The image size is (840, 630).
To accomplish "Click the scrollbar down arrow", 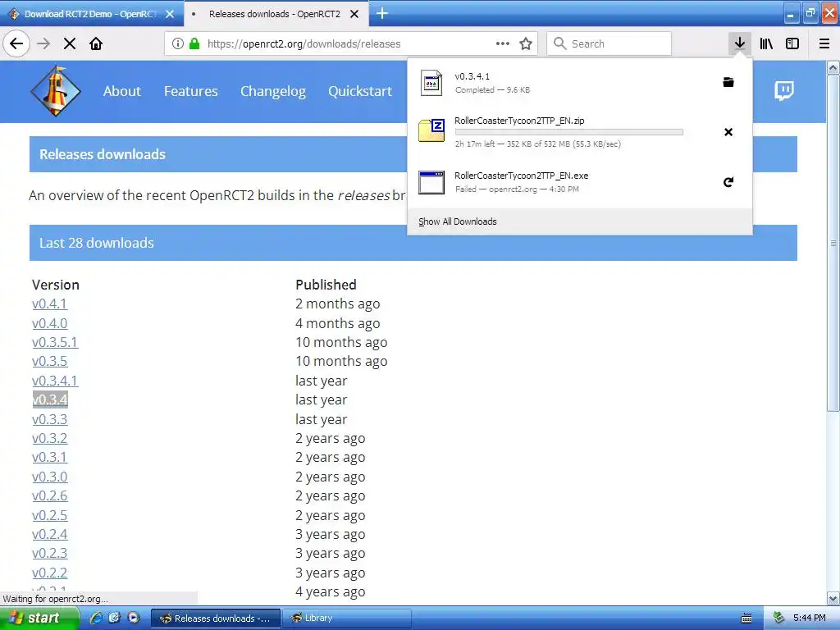I will pos(833,598).
